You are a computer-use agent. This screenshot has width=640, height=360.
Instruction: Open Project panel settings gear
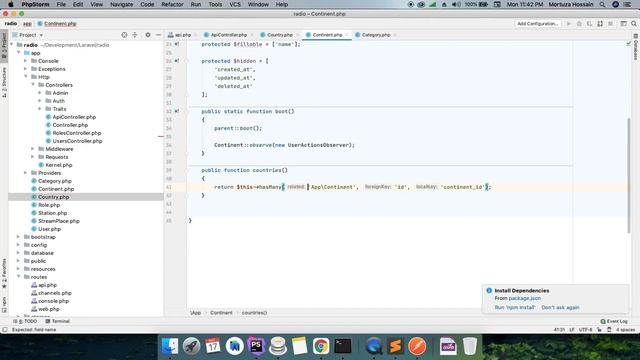click(x=148, y=35)
